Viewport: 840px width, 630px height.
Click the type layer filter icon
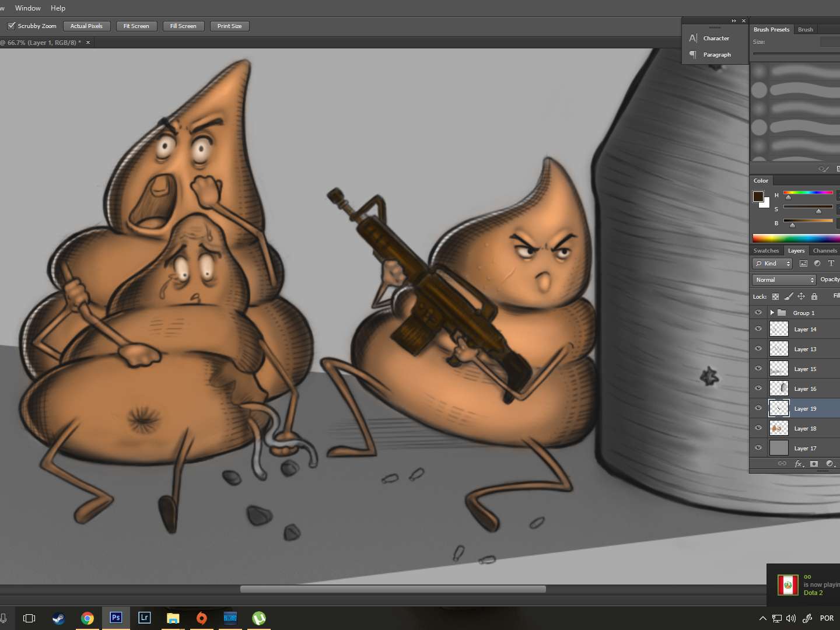[831, 264]
